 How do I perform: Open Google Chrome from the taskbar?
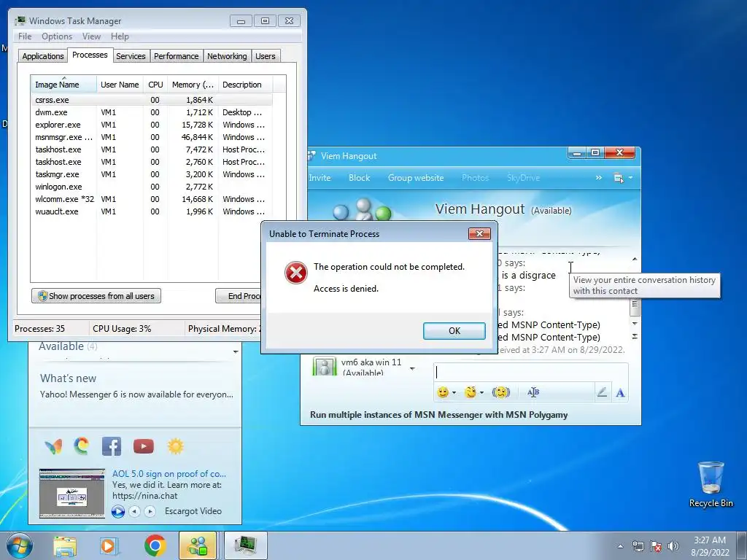click(x=155, y=545)
